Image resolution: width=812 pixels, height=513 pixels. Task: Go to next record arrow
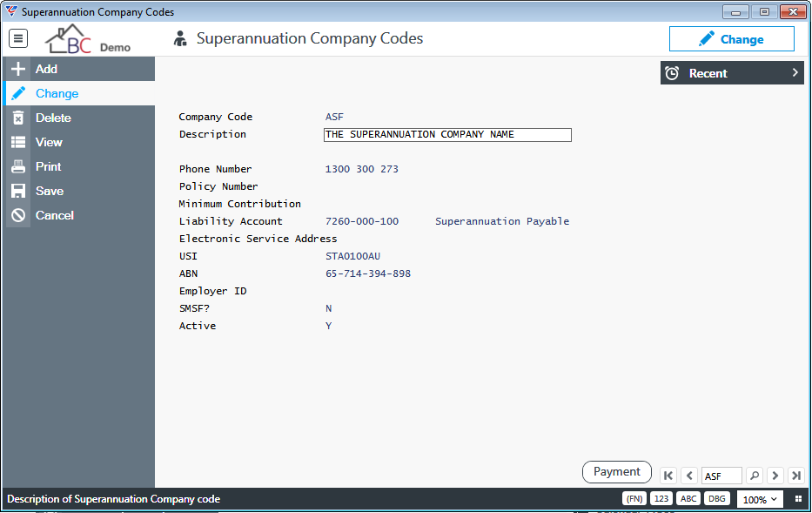click(775, 476)
